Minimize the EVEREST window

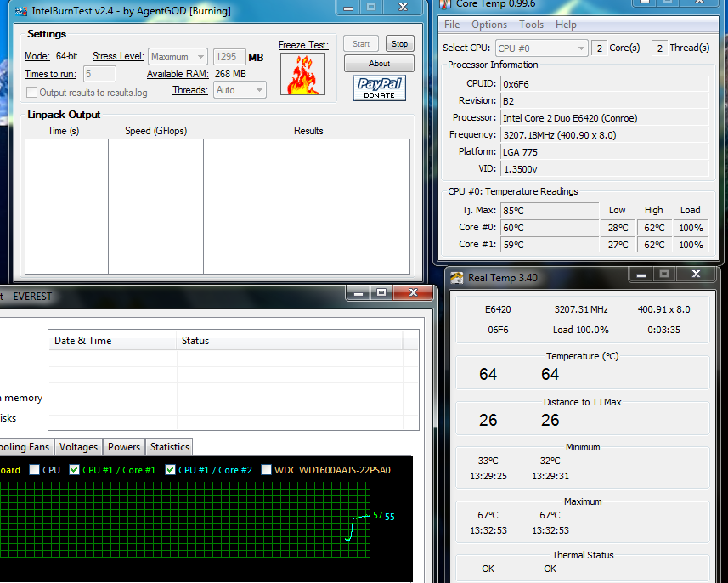[x=358, y=292]
